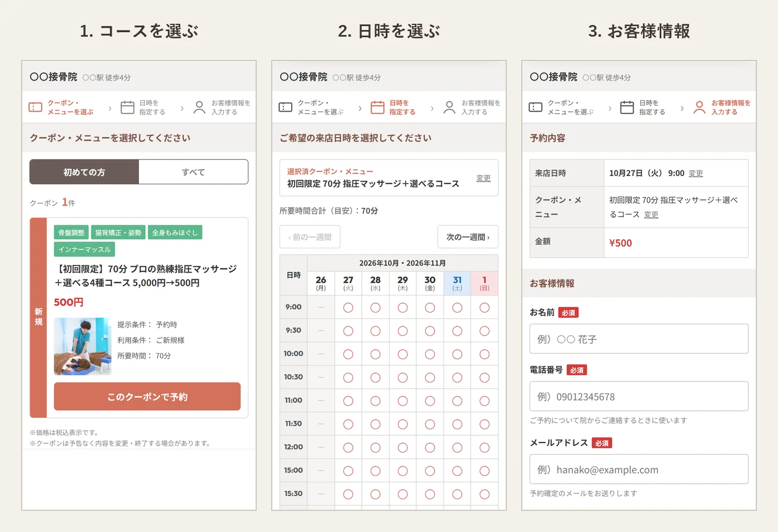Go to 次の一週間 in the calendar
The image size is (778, 532).
click(x=468, y=237)
